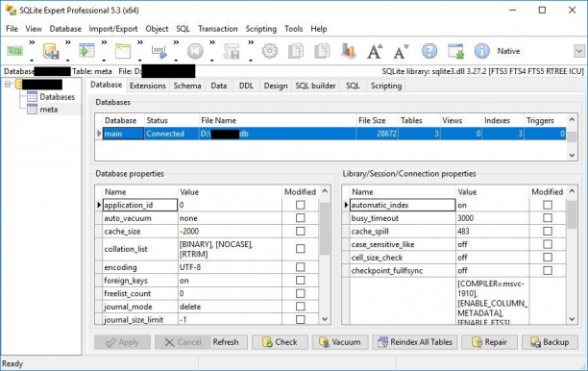Viewport: 588px width, 371px height.
Task: Open the Native style dropdown arrow
Action: (x=579, y=51)
